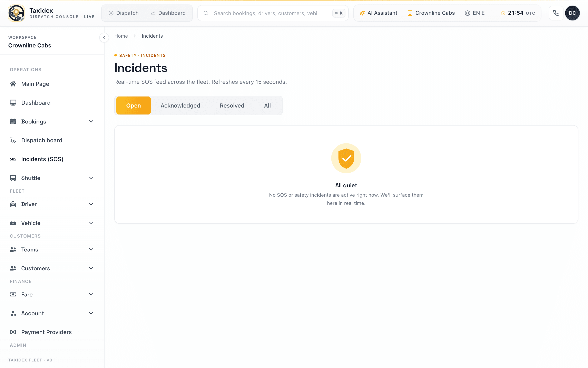Expand the Bookings submenu chevron
Screen dimensions: 588x368
pos(91,121)
